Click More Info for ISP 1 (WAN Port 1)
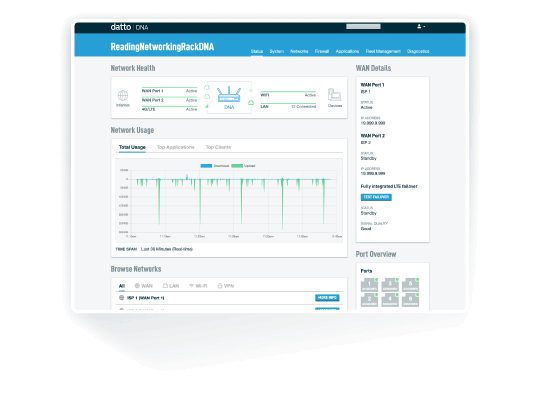540x405 pixels. 327,298
